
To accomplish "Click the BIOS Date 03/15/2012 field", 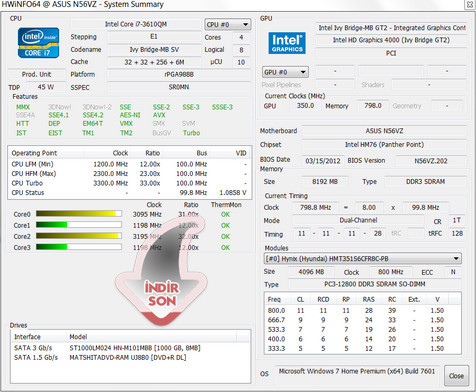I will [323, 161].
